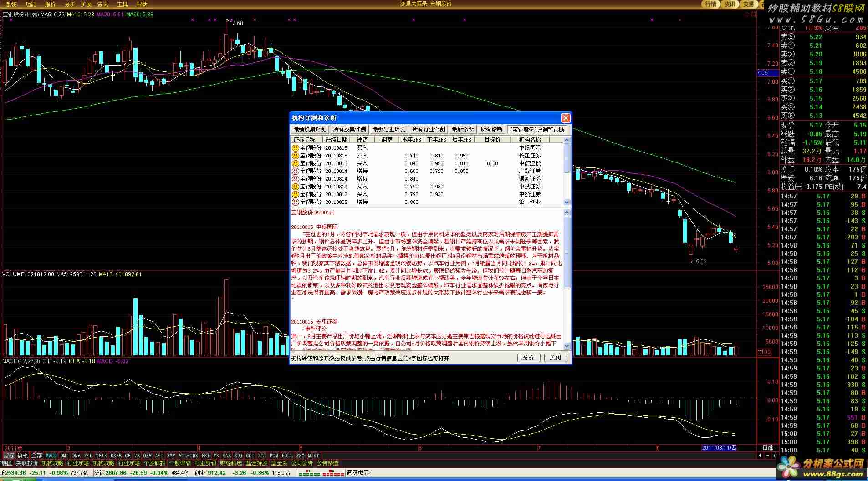Click the 指标 tab at bottom left
Image resolution: width=868 pixels, height=481 pixels.
[x=9, y=456]
